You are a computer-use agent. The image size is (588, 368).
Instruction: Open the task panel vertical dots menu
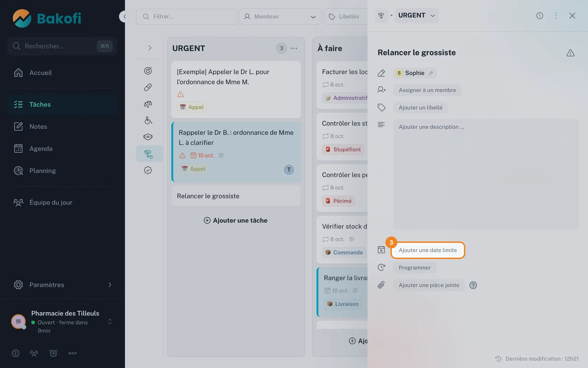point(556,15)
